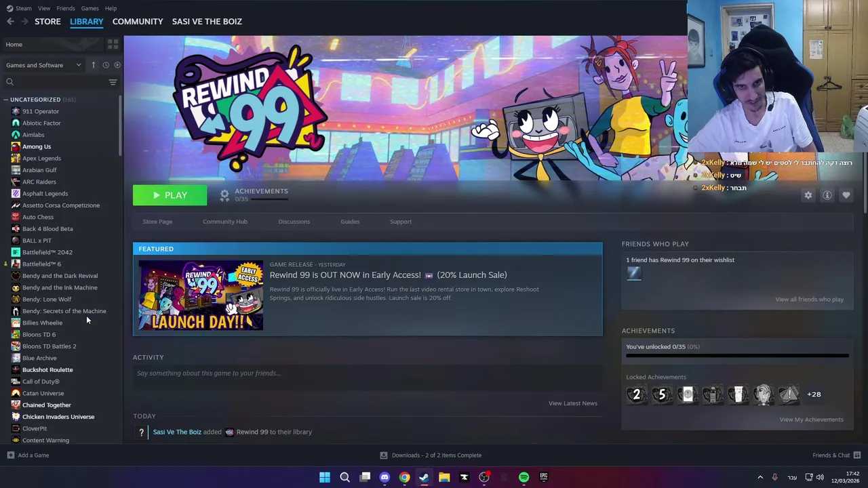Open the Community Hub link
The width and height of the screenshot is (868, 488).
tap(225, 222)
